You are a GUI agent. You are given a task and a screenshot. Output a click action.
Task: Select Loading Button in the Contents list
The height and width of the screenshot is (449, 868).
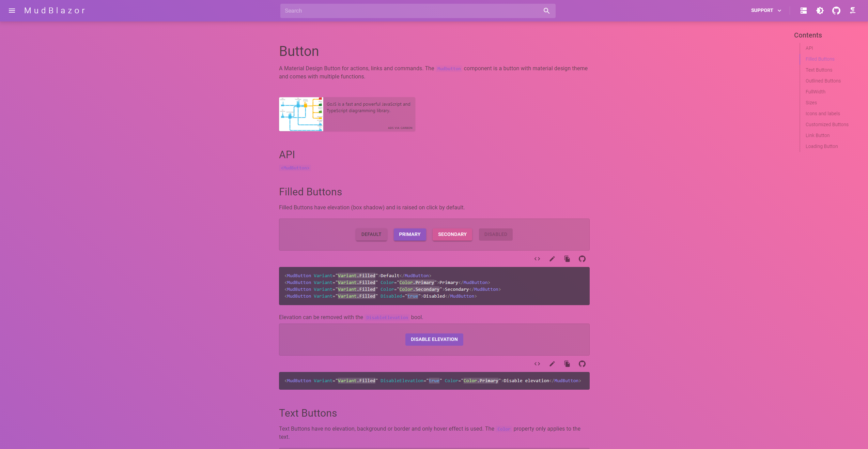[821, 146]
